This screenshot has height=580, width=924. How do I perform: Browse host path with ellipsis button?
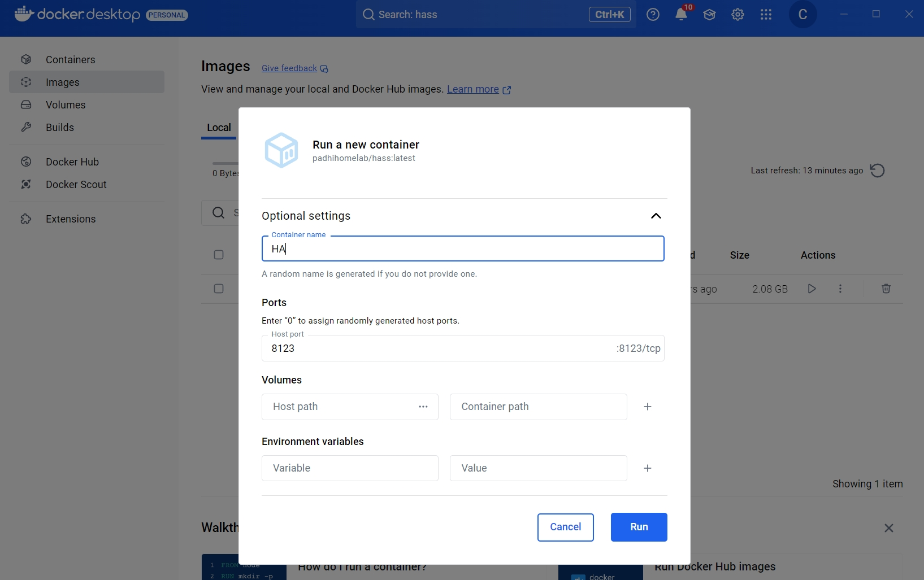click(x=423, y=407)
